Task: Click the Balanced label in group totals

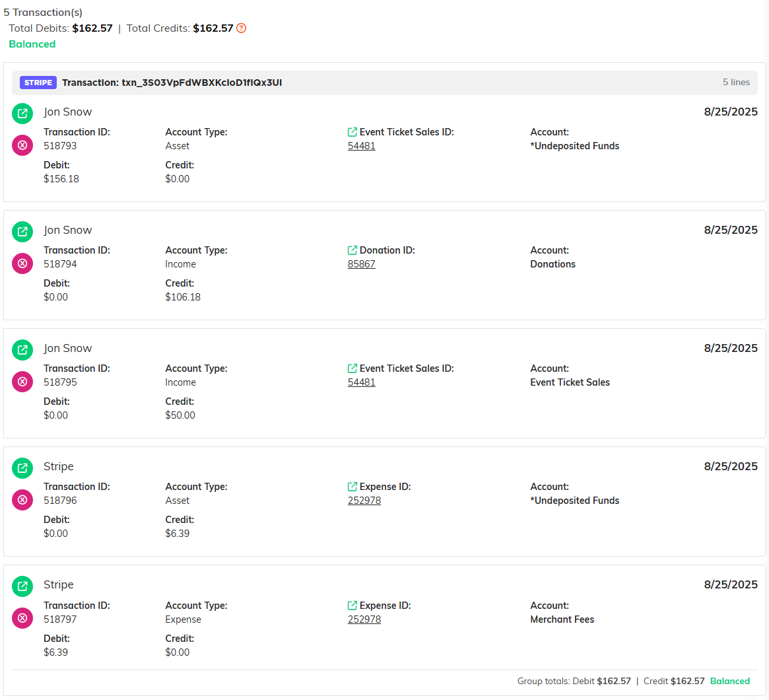Action: click(730, 681)
